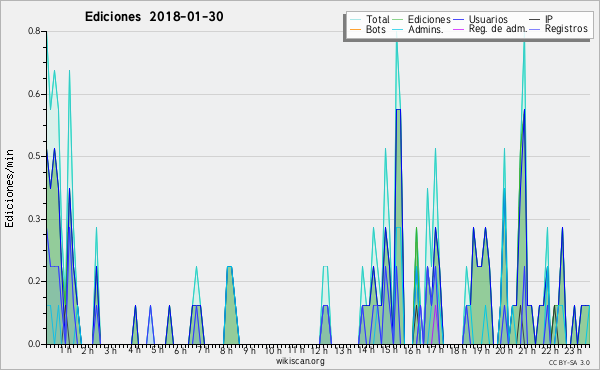Image resolution: width=600 pixels, height=370 pixels.
Task: Click the 0.8 y-axis value
Action: pos(34,31)
